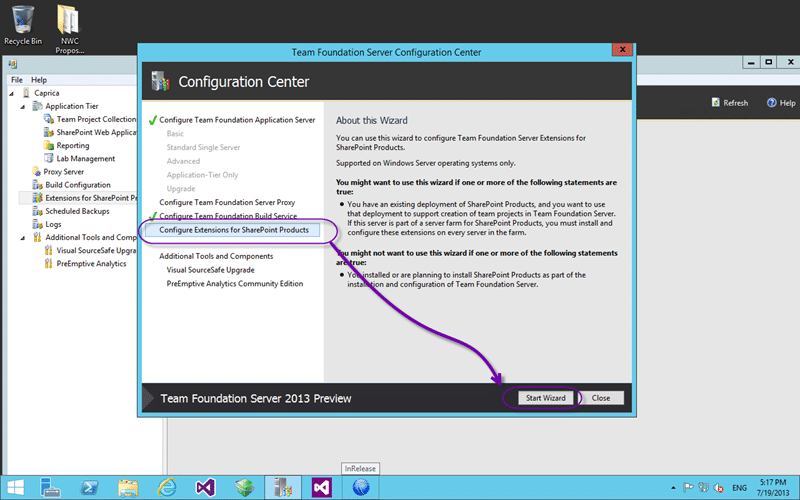
Task: Collapse the Application Tier node
Action: 22,107
